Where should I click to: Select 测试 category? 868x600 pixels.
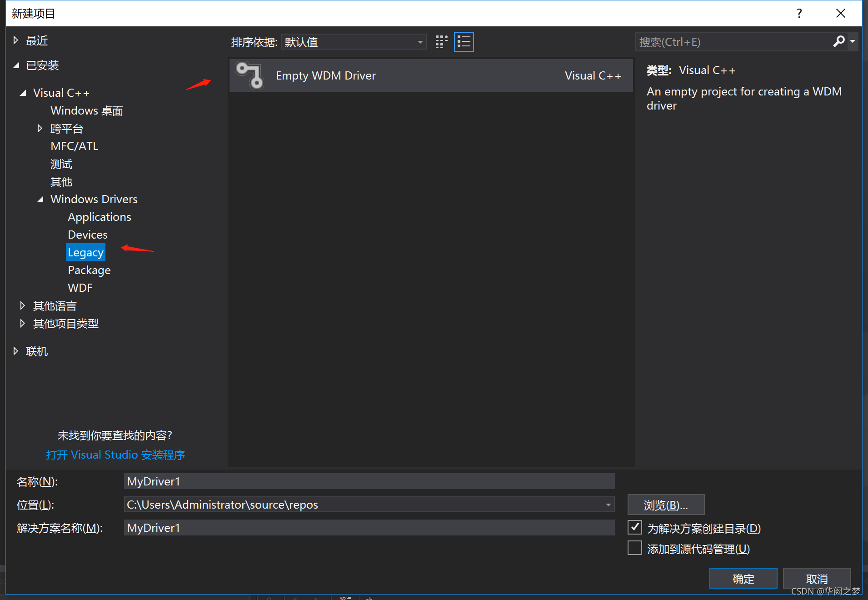click(x=61, y=164)
